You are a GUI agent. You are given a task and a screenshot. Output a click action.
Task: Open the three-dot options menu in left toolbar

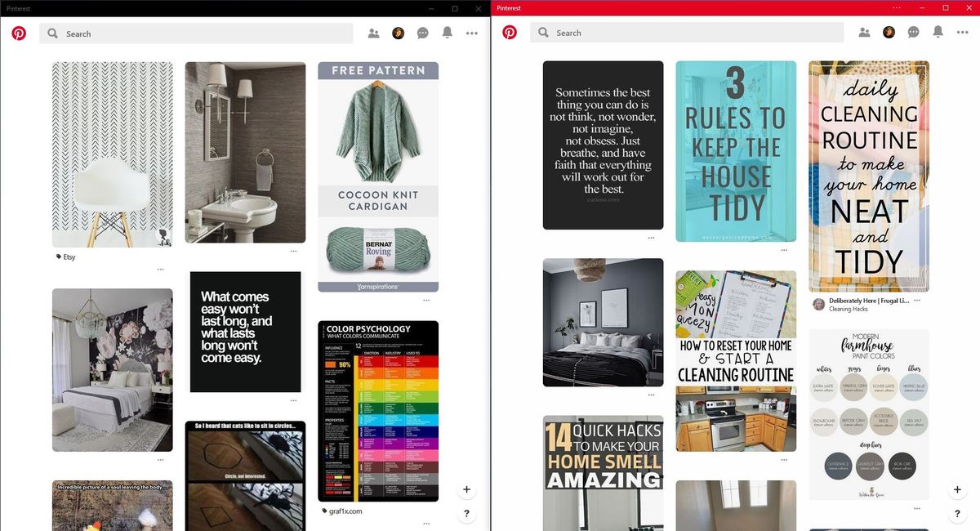(x=472, y=33)
